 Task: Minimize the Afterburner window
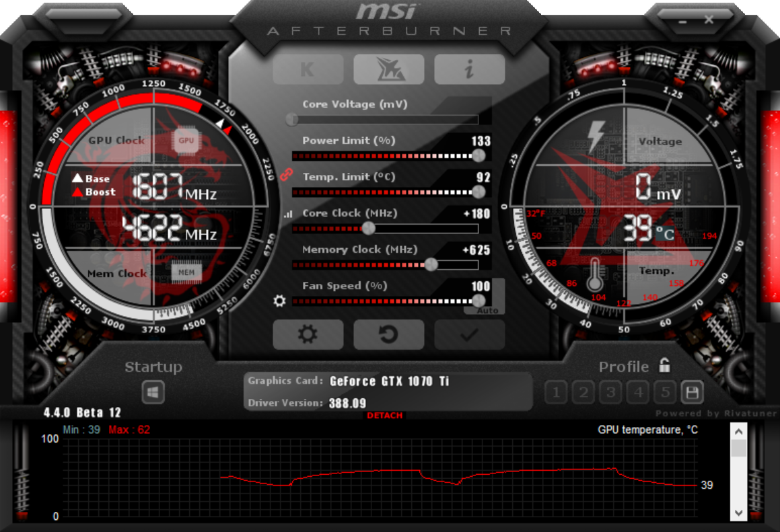682,22
